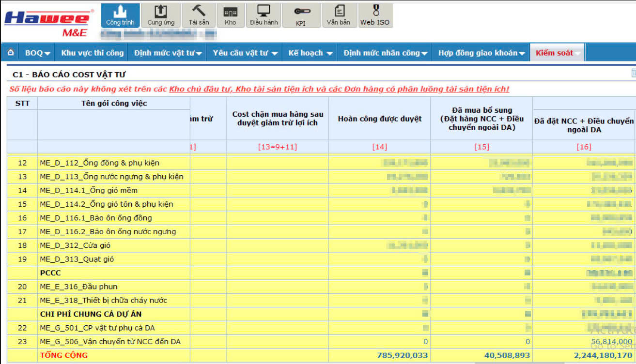This screenshot has width=636, height=364.
Task: Click the Hoàn công được duyệt header
Action: coord(379,119)
